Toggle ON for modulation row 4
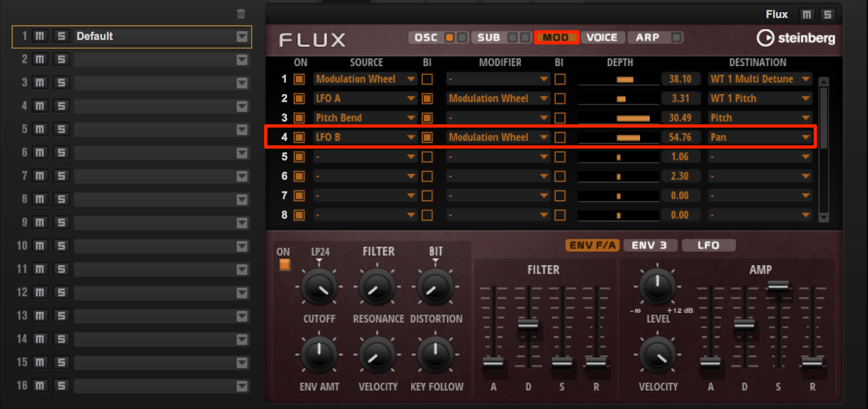The width and height of the screenshot is (868, 409). click(x=299, y=137)
